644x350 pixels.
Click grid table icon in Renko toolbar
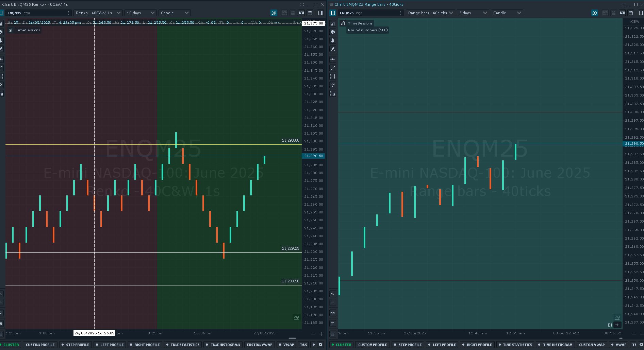(284, 13)
